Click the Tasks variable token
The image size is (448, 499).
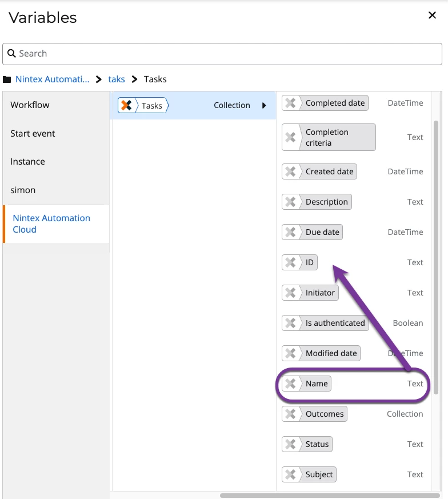pyautogui.click(x=143, y=105)
